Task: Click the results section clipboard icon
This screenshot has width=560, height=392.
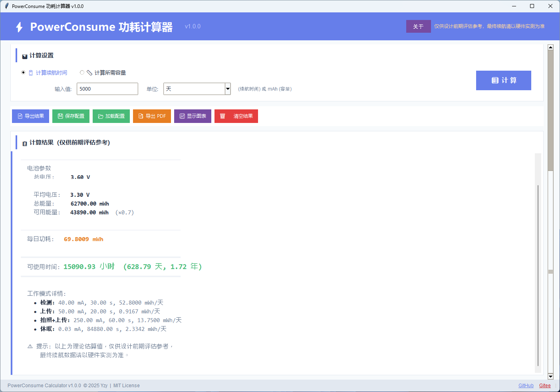Action: [25, 143]
